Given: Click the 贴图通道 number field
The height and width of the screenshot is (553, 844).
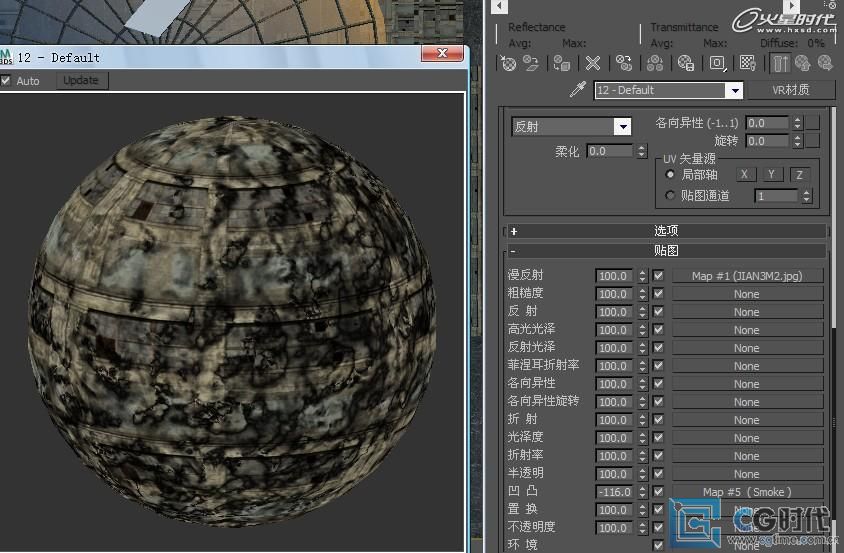Looking at the screenshot, I should [x=777, y=196].
